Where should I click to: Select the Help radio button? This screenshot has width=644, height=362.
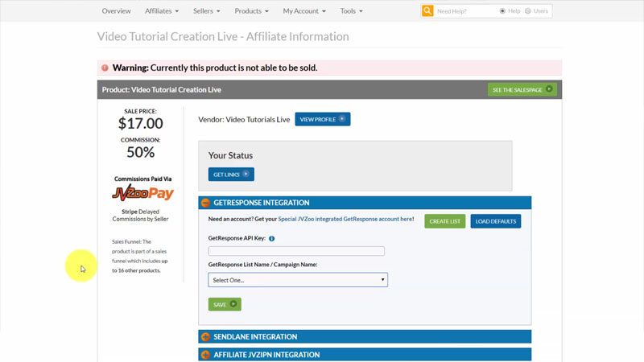tap(502, 11)
